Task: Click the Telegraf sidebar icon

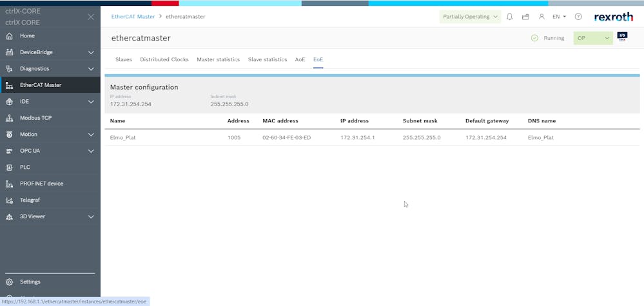Action: click(9, 200)
